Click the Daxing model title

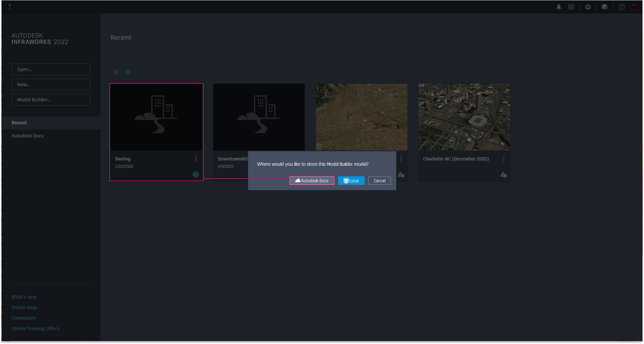click(x=123, y=159)
